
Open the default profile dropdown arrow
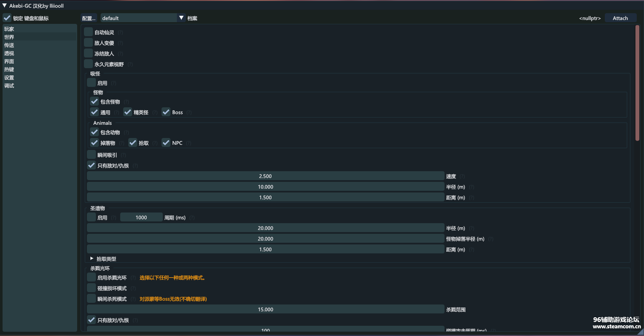click(x=181, y=18)
